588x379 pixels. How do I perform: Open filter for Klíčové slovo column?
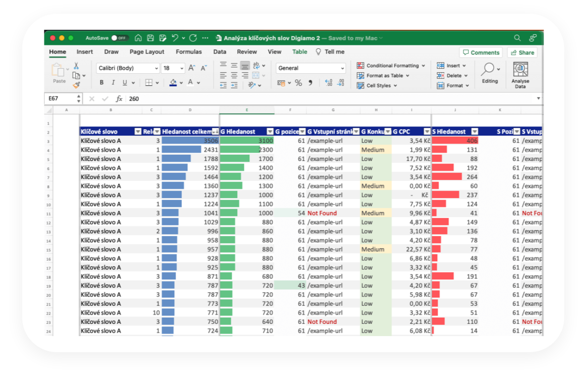pyautogui.click(x=138, y=132)
